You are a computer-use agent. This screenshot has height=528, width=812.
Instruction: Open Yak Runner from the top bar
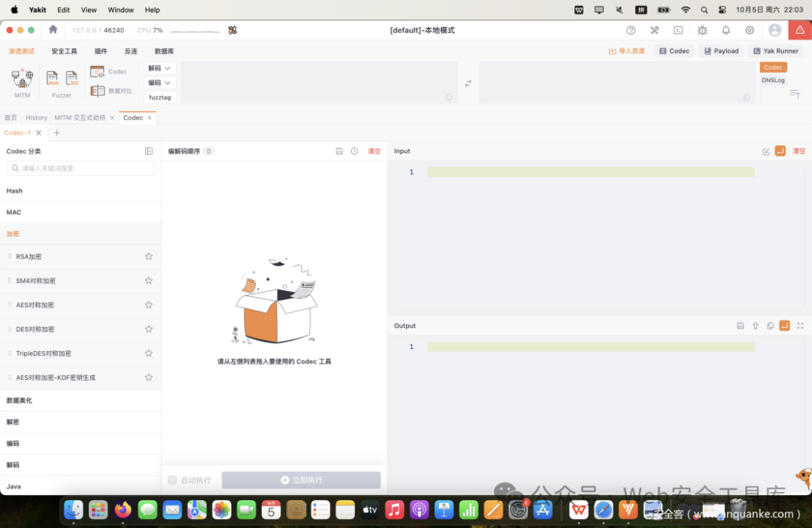[x=776, y=51]
